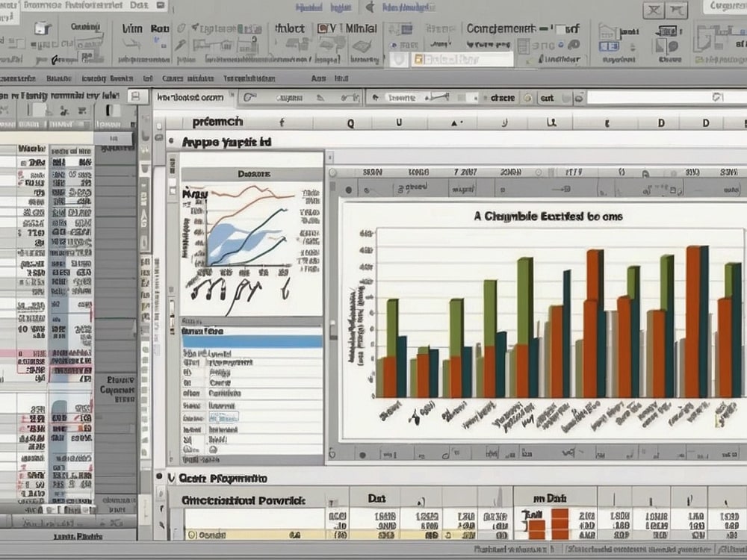Open the 'Aas' item in the menu row

[318, 78]
